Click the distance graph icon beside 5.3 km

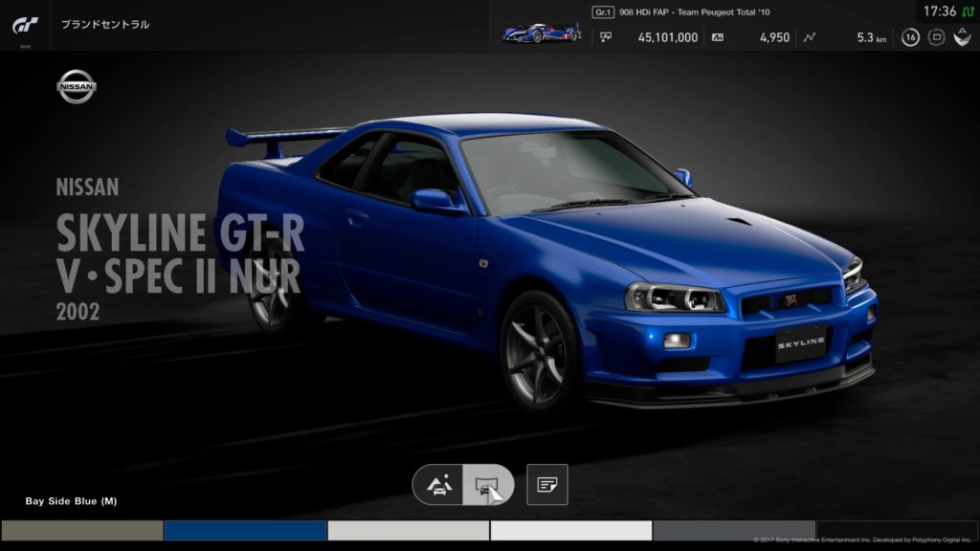click(x=810, y=37)
